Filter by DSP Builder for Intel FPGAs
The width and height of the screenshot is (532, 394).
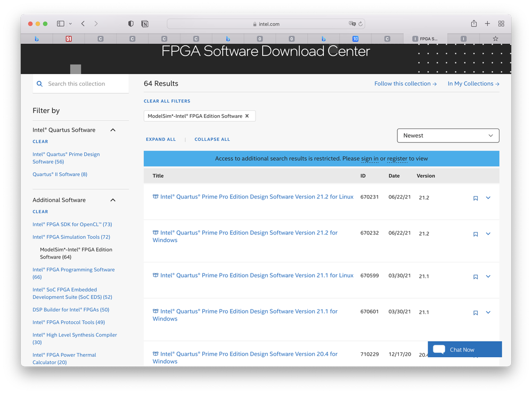tap(71, 310)
